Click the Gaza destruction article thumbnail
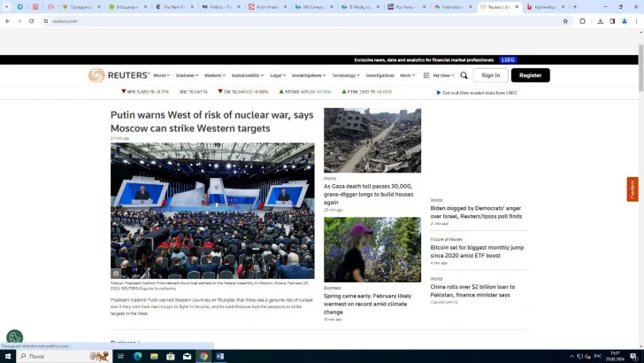Screen dimensions: 644x363 click(x=372, y=140)
